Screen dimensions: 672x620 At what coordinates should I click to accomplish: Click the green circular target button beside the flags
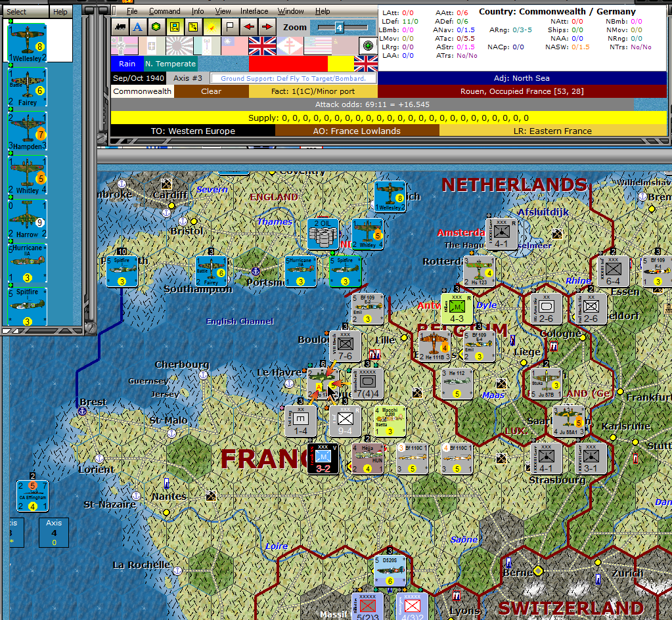pos(368,46)
